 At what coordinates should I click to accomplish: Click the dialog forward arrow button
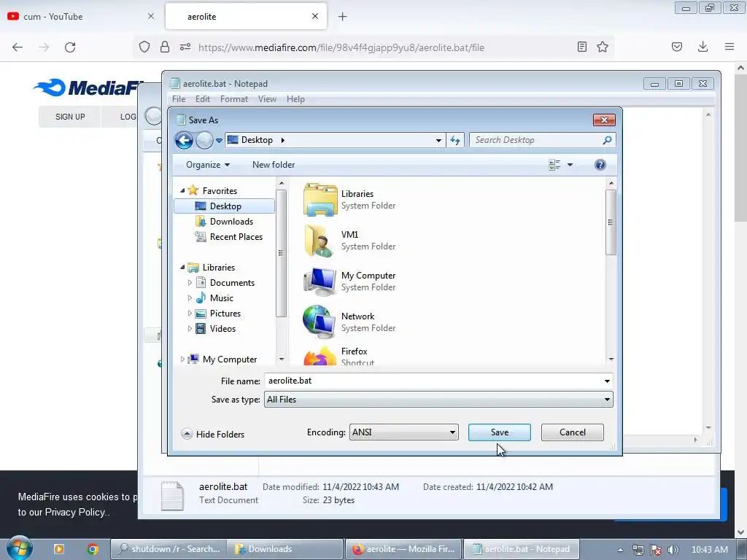tap(204, 140)
